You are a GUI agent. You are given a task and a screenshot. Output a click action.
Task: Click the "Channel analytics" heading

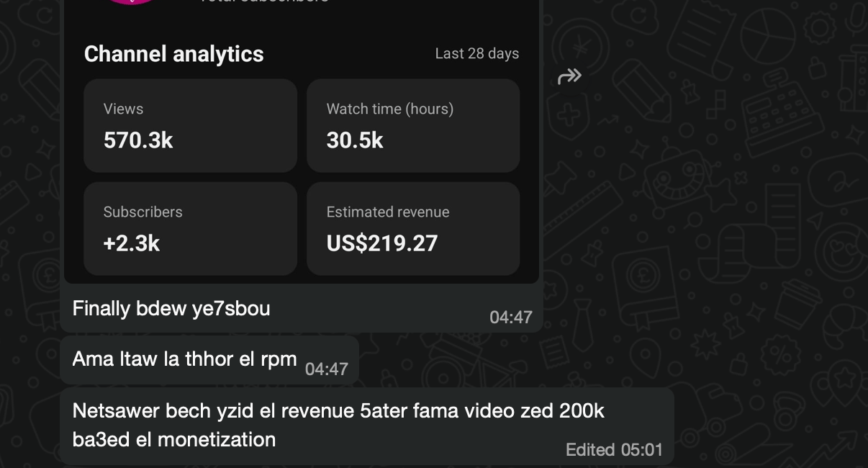173,54
